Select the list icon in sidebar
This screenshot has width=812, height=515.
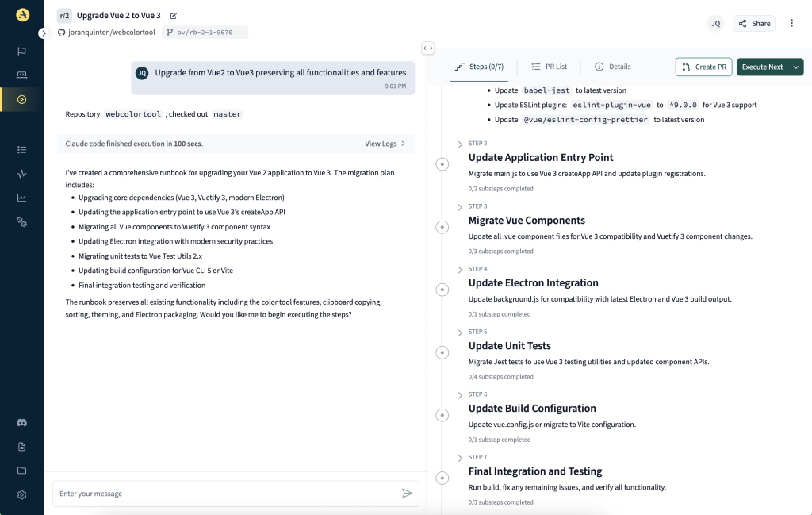pyautogui.click(x=21, y=149)
